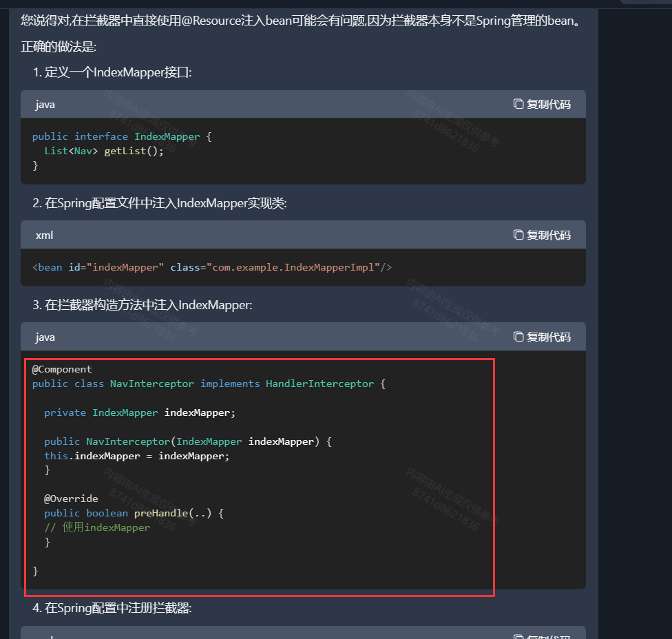Click '// 使用indexMapper' comment line

click(x=97, y=527)
